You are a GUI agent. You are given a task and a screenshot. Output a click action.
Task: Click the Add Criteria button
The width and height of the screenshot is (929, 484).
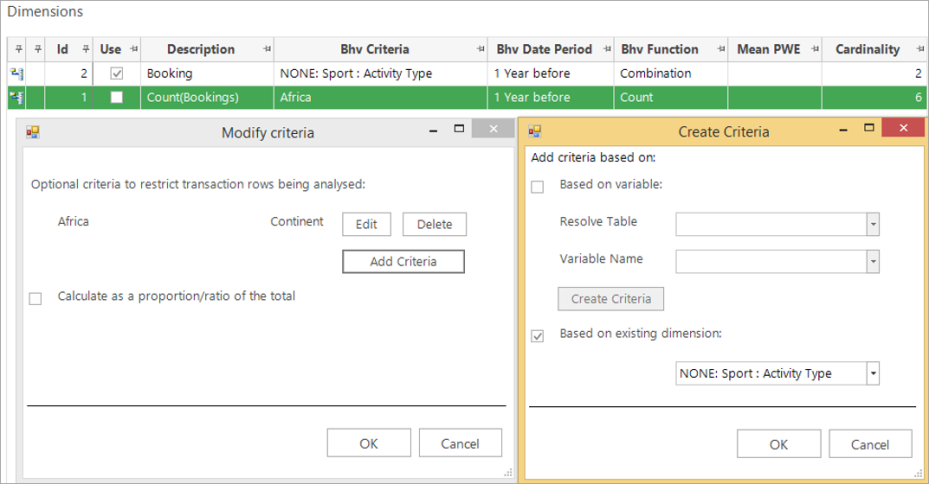click(x=403, y=262)
